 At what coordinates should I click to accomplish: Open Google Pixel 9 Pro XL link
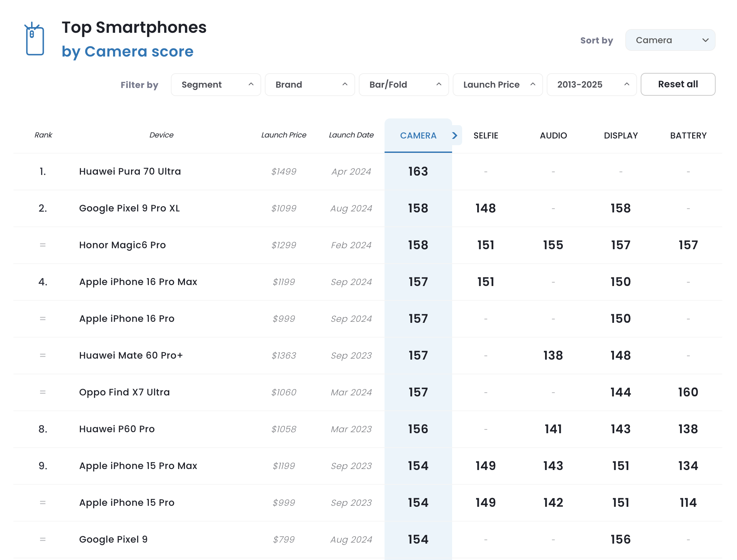129,208
